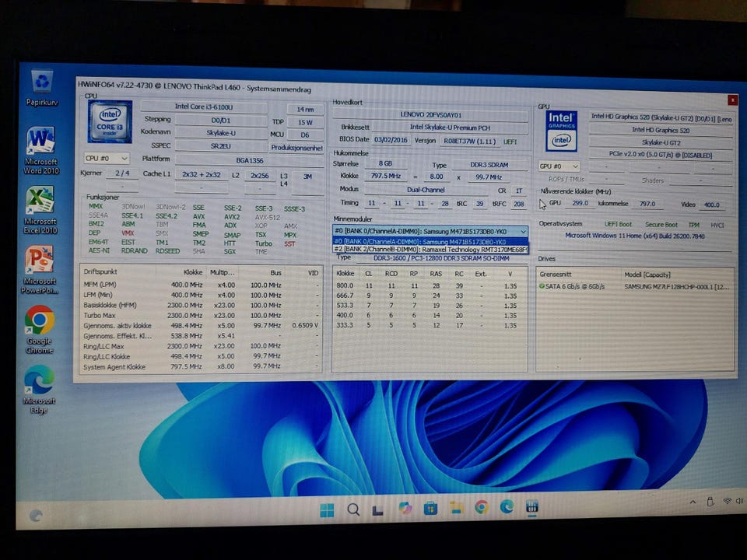
Task: Open the Wi-Fi network tray icon
Action: pyautogui.click(x=727, y=502)
